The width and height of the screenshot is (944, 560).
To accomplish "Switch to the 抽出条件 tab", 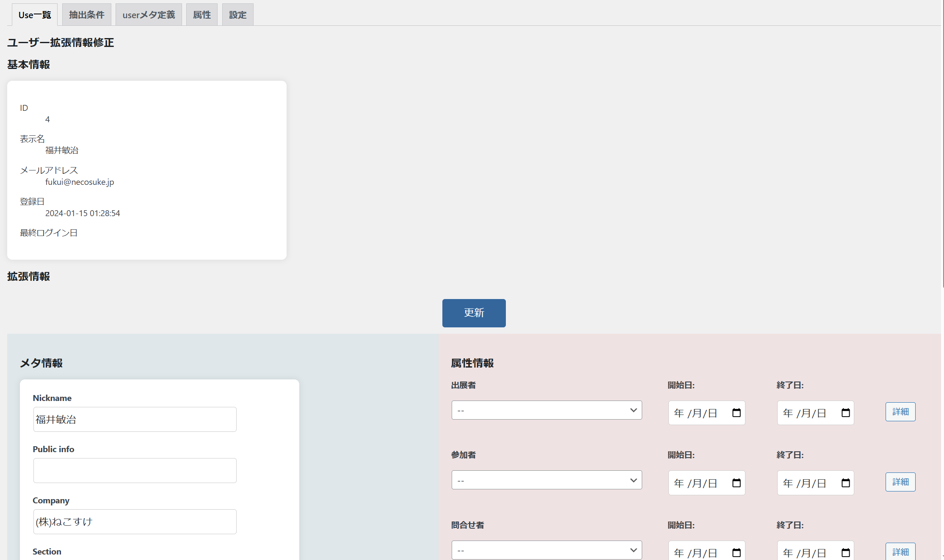I will point(87,15).
